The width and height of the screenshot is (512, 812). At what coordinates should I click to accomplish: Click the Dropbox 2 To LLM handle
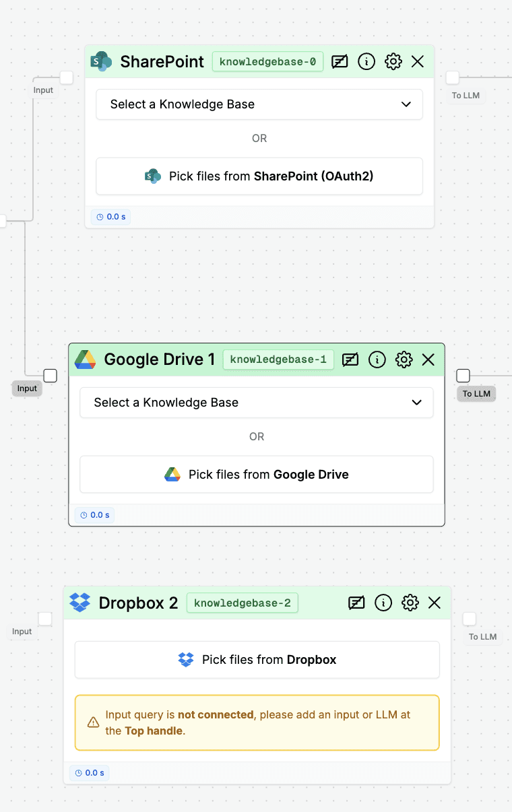coord(470,619)
